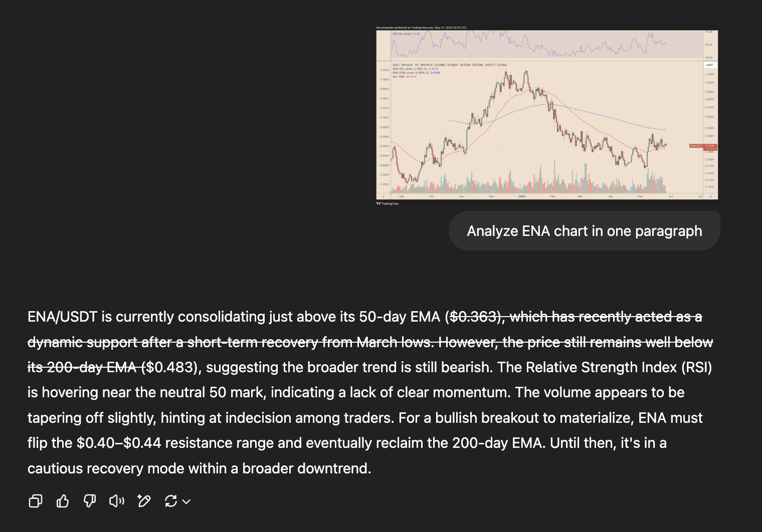Select the Analyze ENA chart prompt bubble
The width and height of the screenshot is (762, 532).
tap(585, 230)
